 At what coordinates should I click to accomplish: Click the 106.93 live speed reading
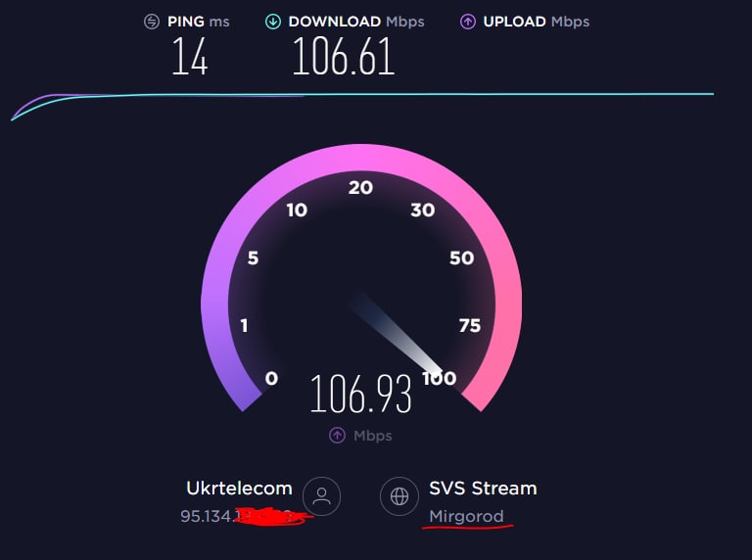(361, 395)
